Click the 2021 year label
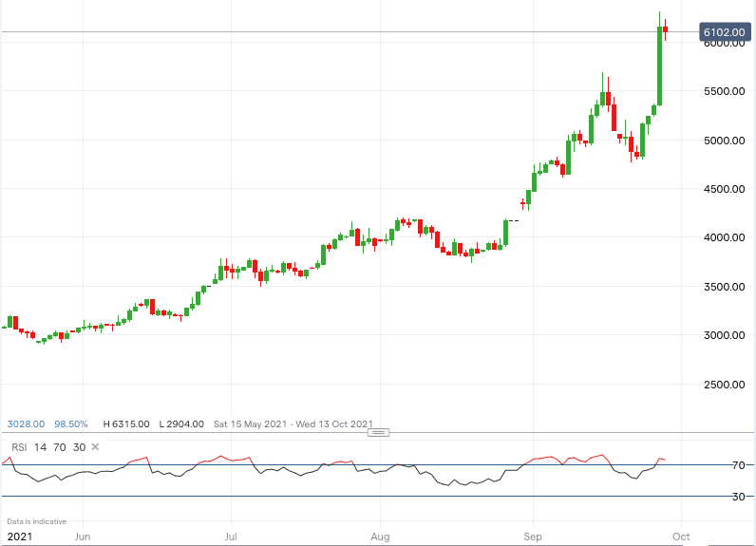The width and height of the screenshot is (756, 546). (x=19, y=537)
